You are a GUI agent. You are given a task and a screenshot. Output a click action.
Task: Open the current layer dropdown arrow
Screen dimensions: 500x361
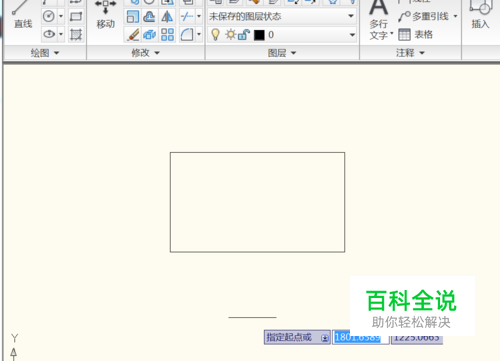[x=352, y=35]
